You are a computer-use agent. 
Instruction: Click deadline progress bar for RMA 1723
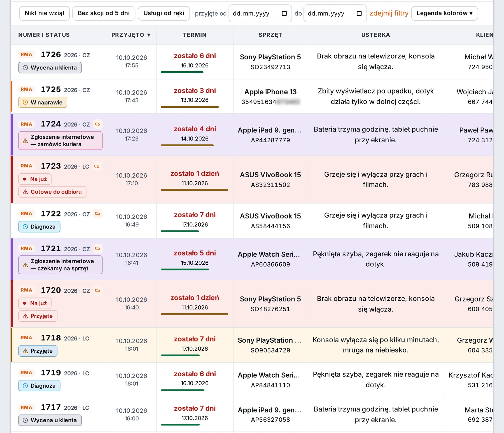pyautogui.click(x=195, y=190)
